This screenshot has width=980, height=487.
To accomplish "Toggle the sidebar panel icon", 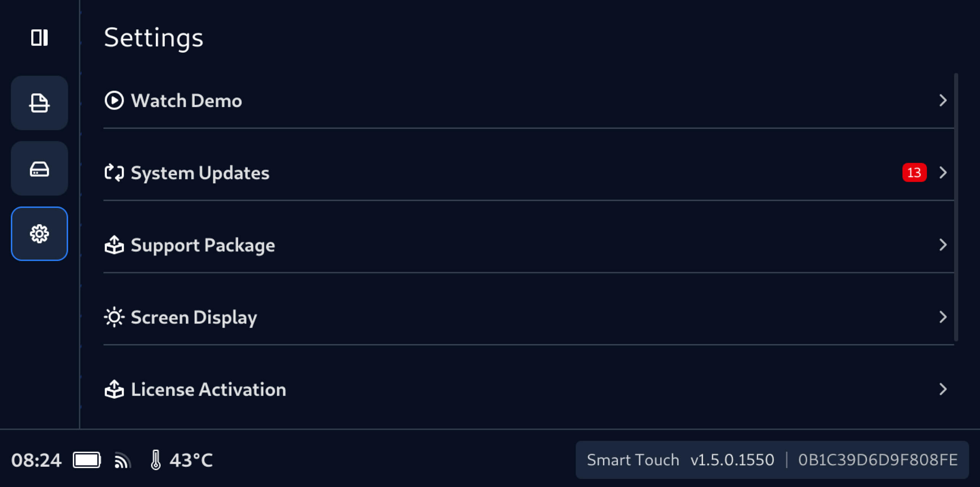I will [x=39, y=38].
